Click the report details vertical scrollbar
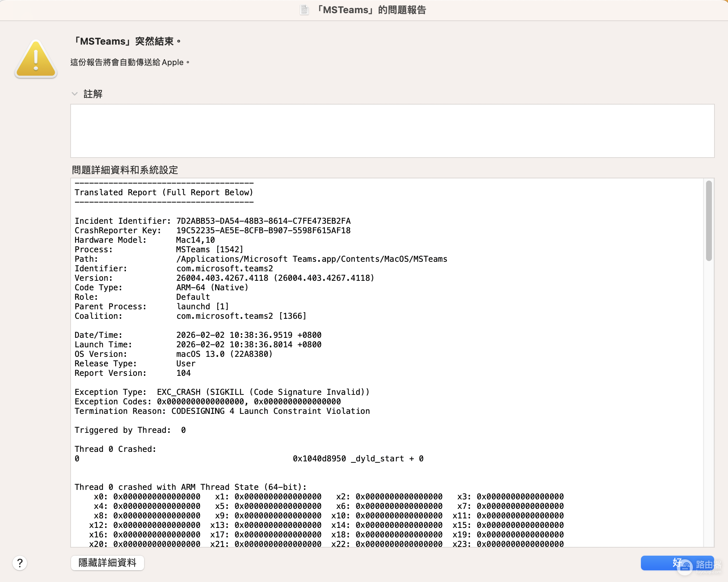The image size is (728, 582). [709, 221]
